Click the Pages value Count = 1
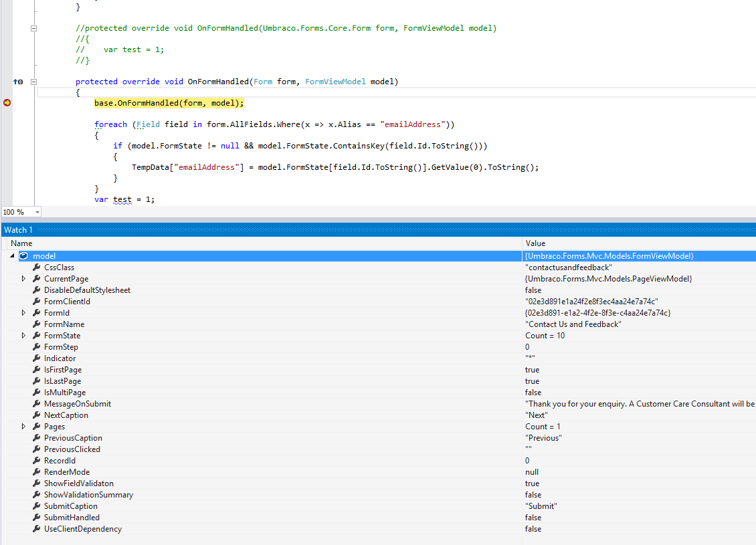Image resolution: width=756 pixels, height=545 pixels. pyautogui.click(x=543, y=427)
